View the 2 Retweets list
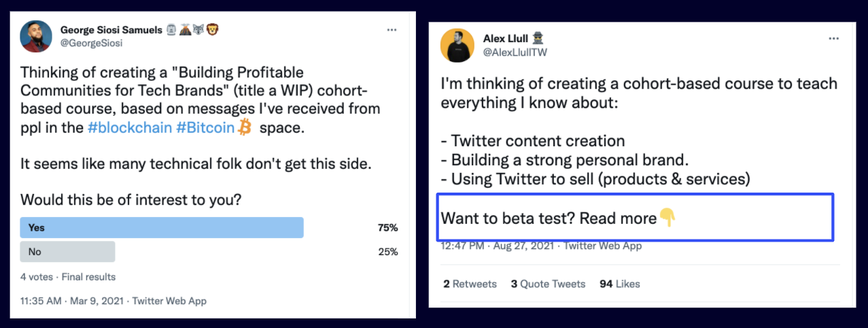Viewport: 868px width, 328px height. (x=470, y=284)
